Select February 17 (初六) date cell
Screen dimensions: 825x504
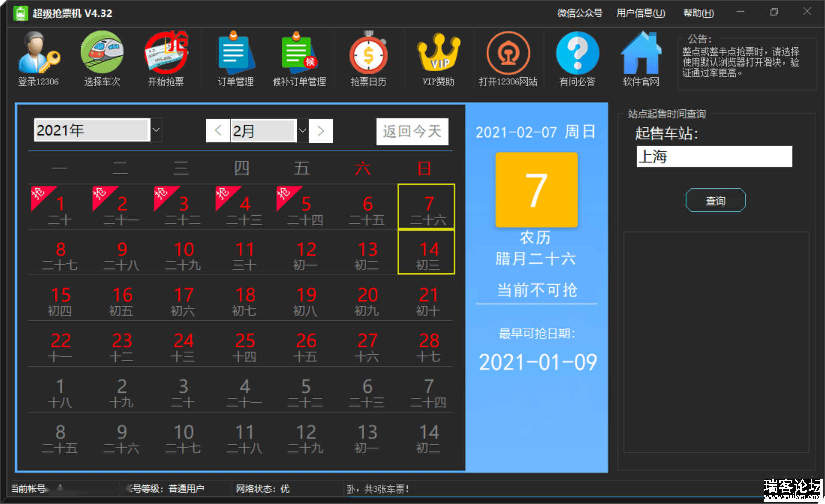(x=183, y=298)
